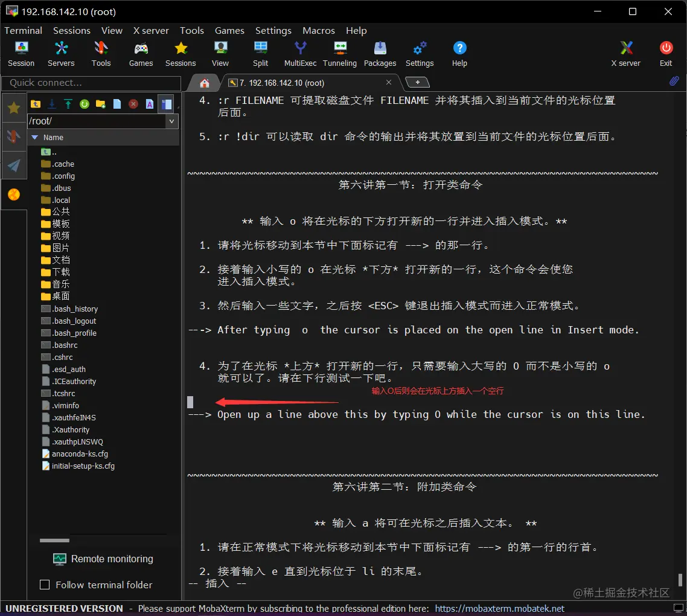Click the red Exit power icon

[666, 54]
